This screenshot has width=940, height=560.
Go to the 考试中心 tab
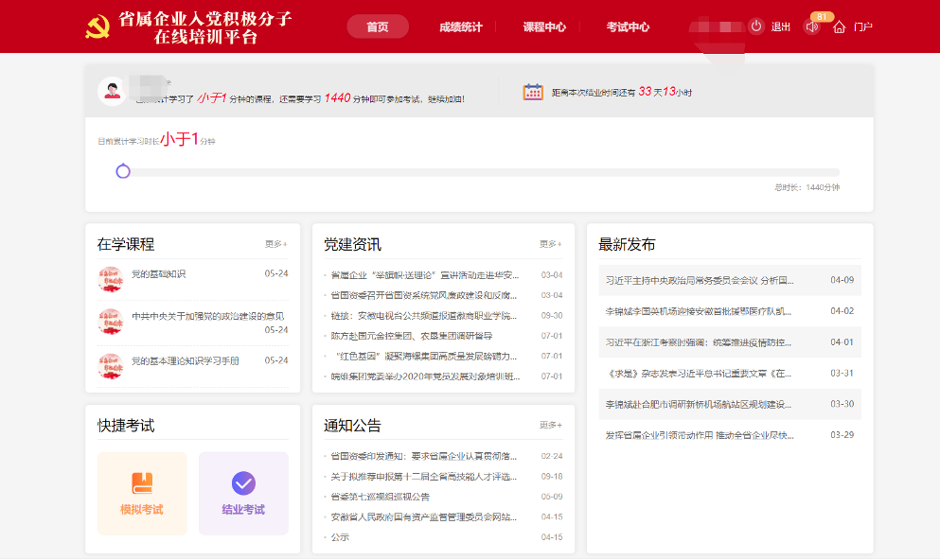coord(628,27)
